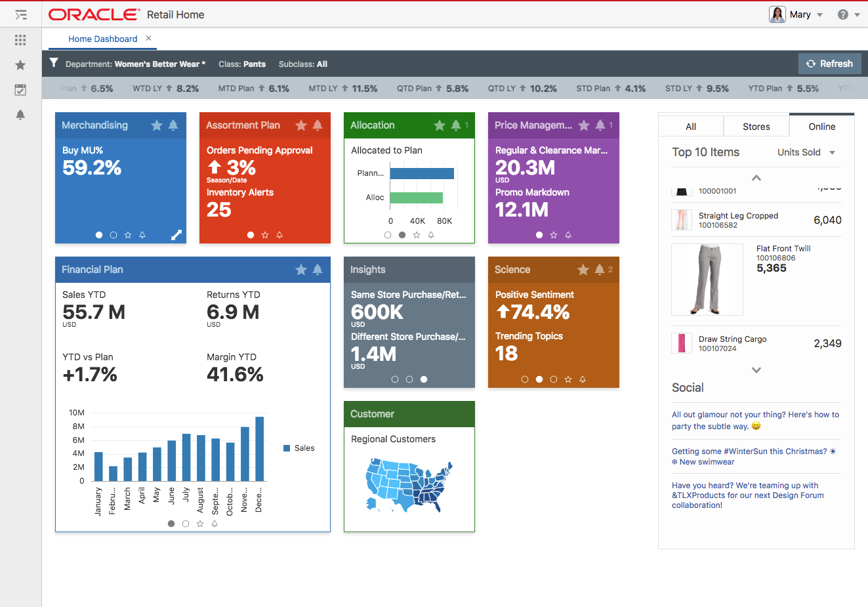Open the Units Sold dropdown

806,152
